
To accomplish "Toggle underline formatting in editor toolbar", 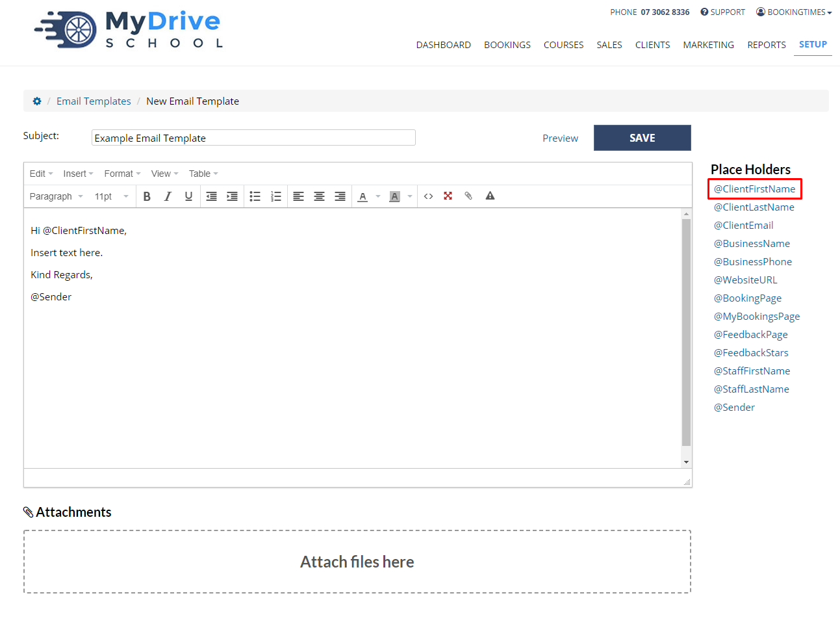I will pyautogui.click(x=188, y=196).
